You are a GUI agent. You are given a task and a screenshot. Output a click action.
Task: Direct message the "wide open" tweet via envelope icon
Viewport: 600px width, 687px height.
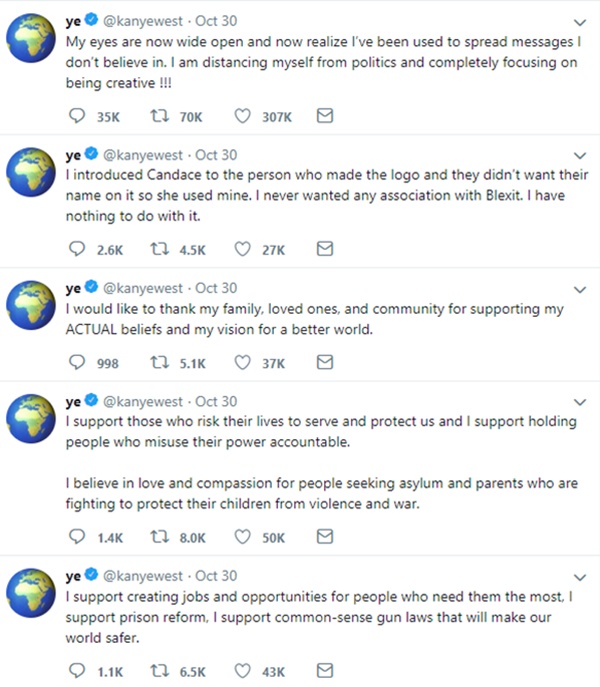(x=324, y=117)
